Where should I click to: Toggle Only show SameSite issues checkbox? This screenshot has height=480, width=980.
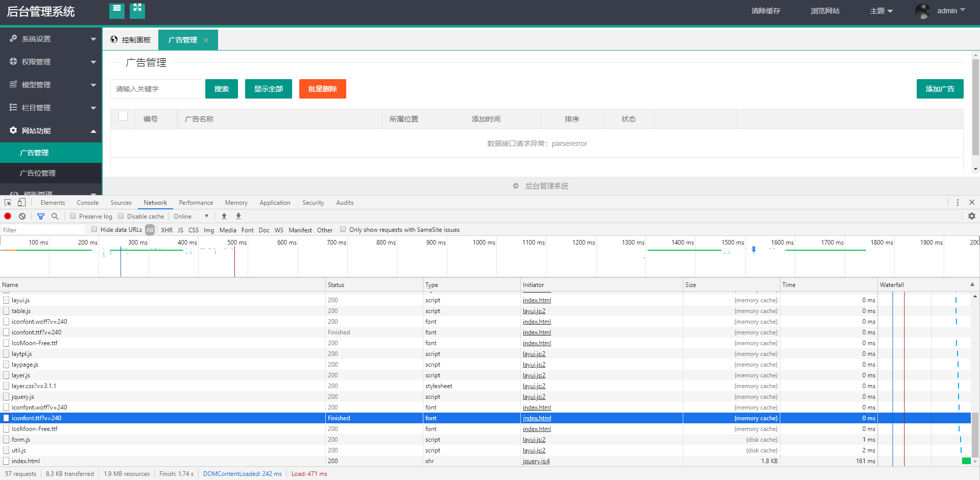pos(343,229)
